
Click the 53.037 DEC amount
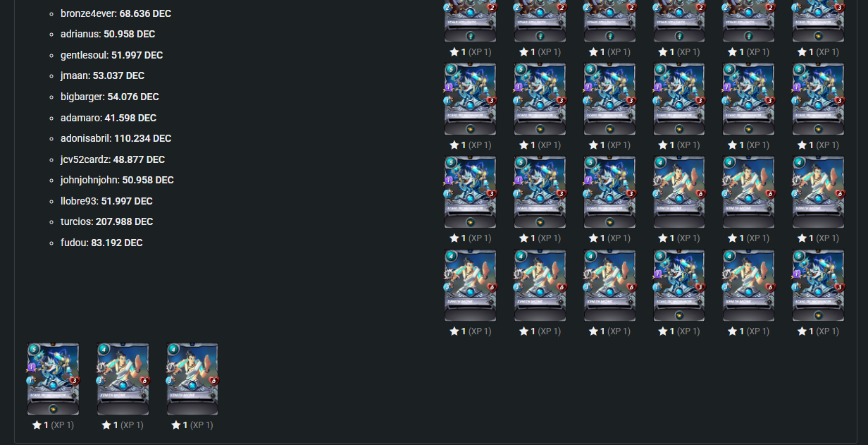119,75
